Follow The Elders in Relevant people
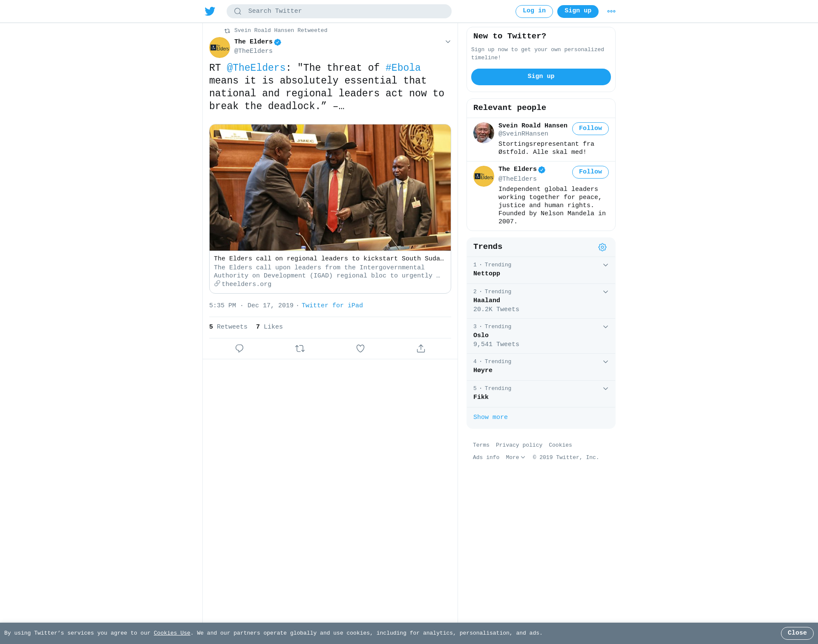The image size is (818, 644). pyautogui.click(x=590, y=172)
